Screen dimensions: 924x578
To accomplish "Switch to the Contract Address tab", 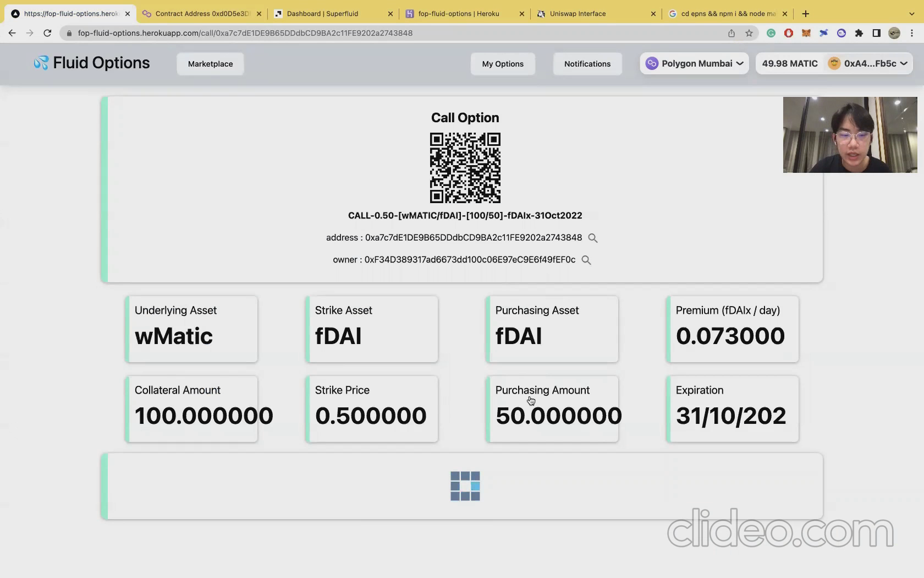I will pos(202,14).
